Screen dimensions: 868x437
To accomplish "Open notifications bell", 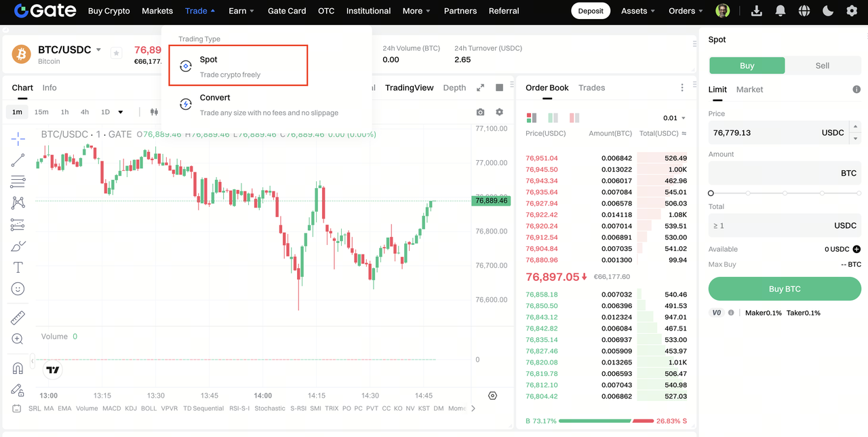I will [781, 11].
